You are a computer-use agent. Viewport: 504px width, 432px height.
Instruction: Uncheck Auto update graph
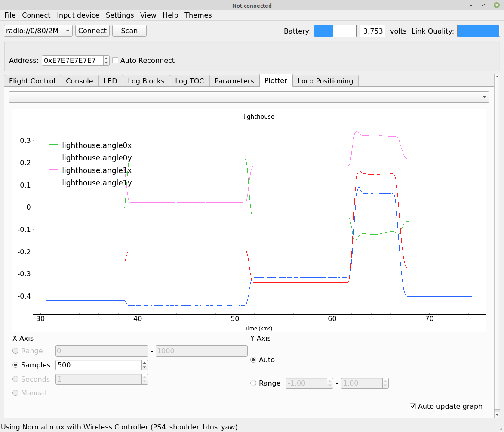(x=413, y=406)
